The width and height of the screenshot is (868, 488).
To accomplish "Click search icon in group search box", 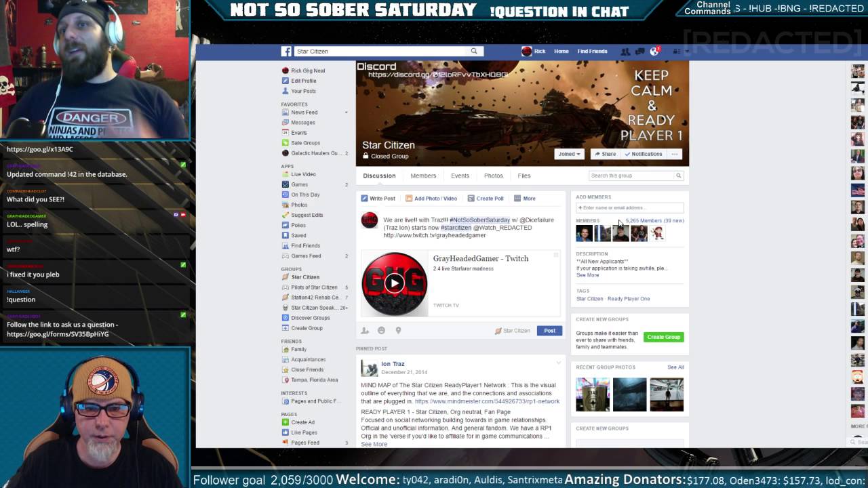I will click(678, 176).
